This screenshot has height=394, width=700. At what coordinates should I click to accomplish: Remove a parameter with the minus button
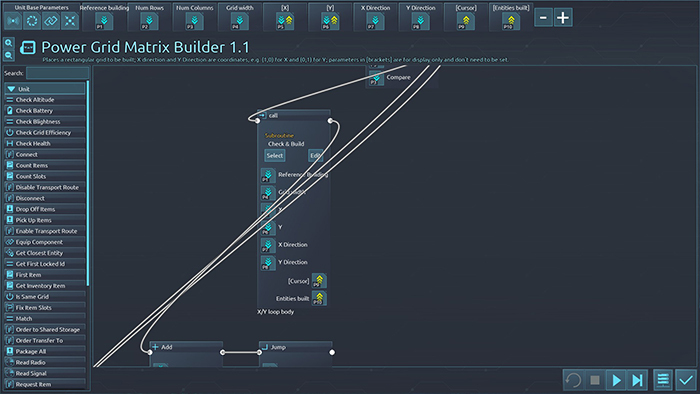[x=543, y=18]
